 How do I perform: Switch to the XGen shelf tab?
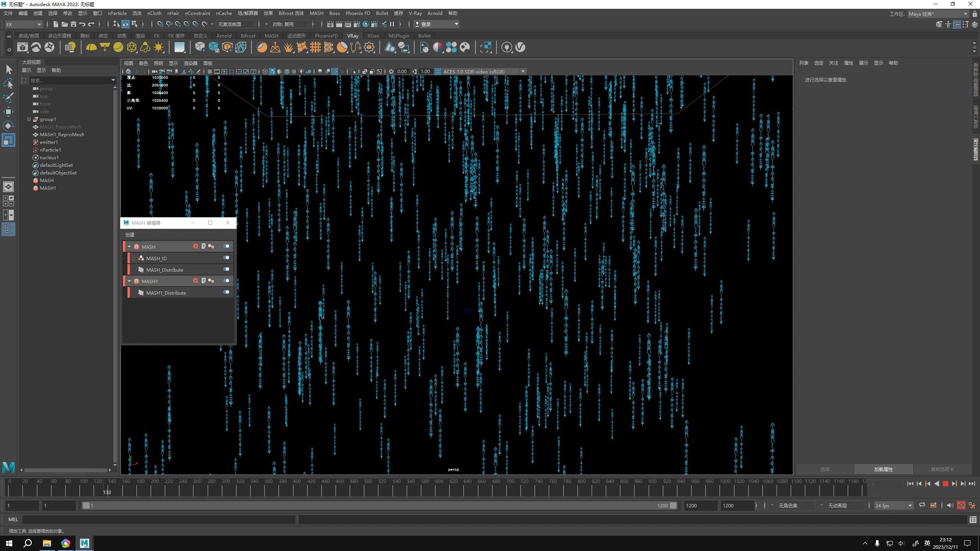coord(373,36)
